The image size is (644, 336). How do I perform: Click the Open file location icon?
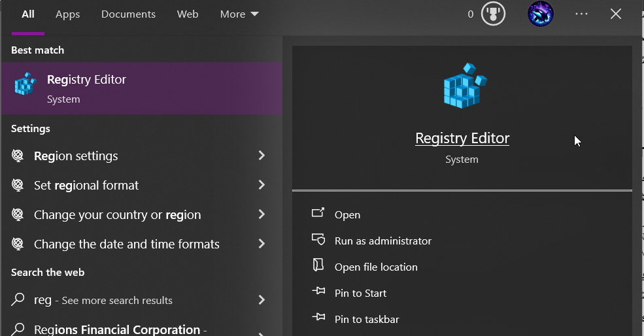318,265
